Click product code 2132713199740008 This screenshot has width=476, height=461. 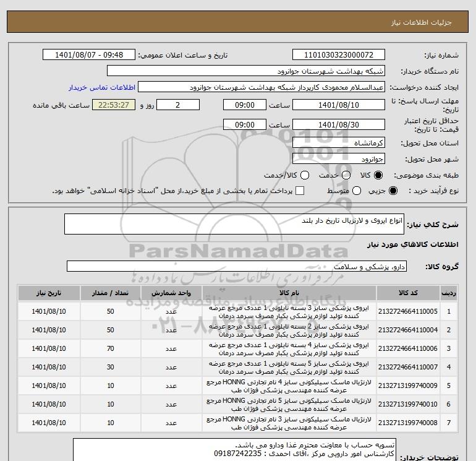point(408,423)
